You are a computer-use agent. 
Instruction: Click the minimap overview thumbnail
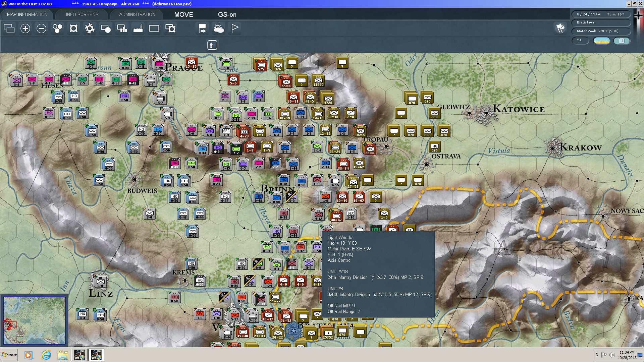(x=34, y=320)
